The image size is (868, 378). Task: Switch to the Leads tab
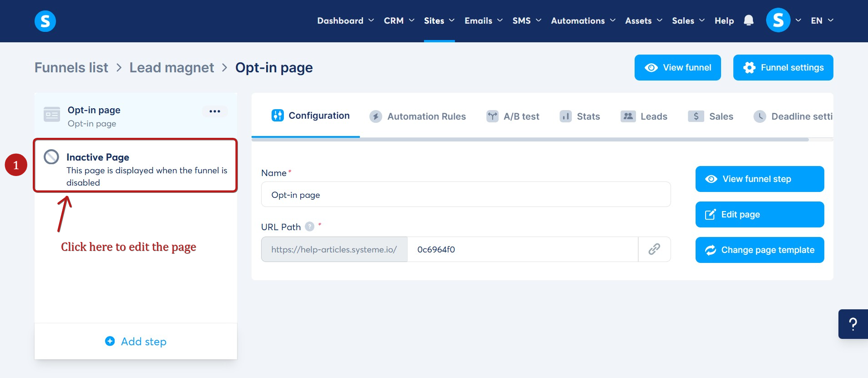point(644,116)
